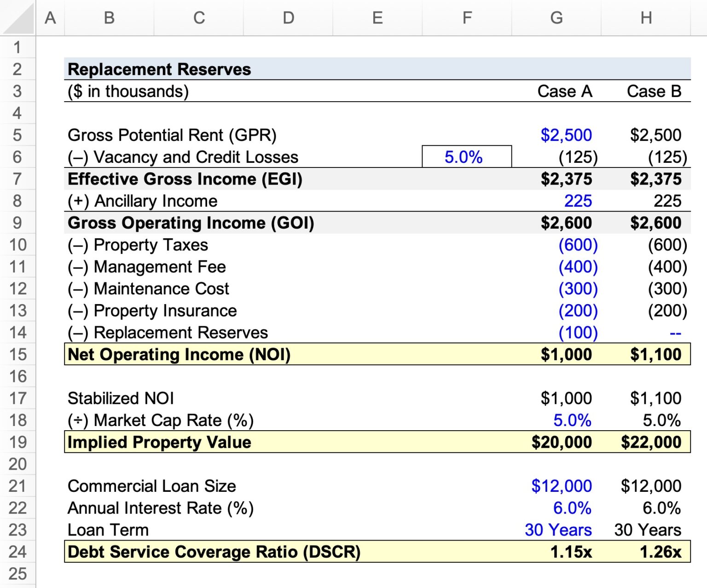The width and height of the screenshot is (707, 588).
Task: Select row header 15
Action: (18, 354)
